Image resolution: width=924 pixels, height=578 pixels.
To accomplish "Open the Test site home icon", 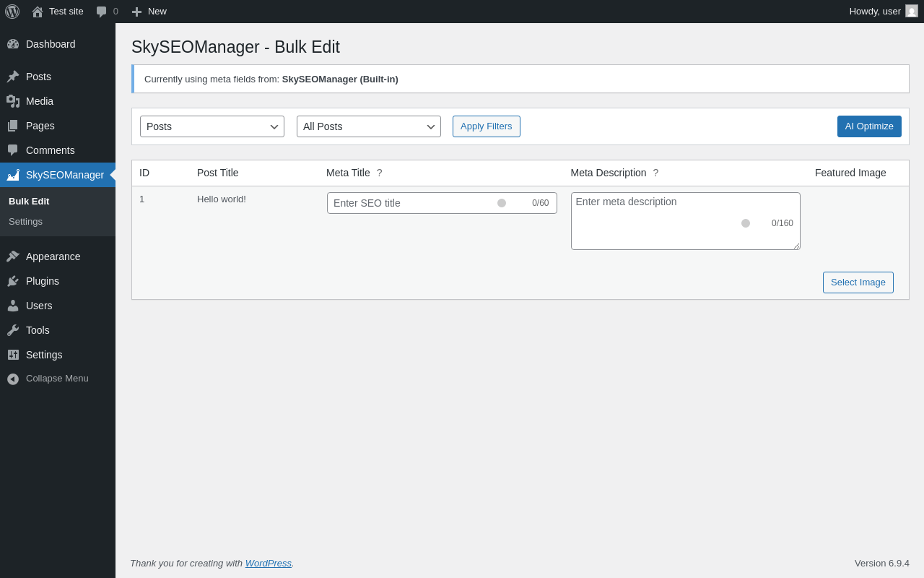I will coord(38,12).
